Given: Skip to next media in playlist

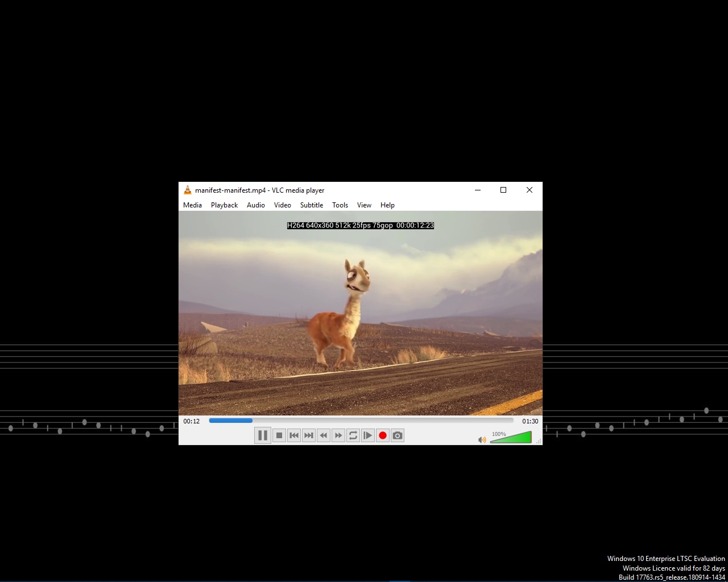Looking at the screenshot, I should click(x=309, y=435).
